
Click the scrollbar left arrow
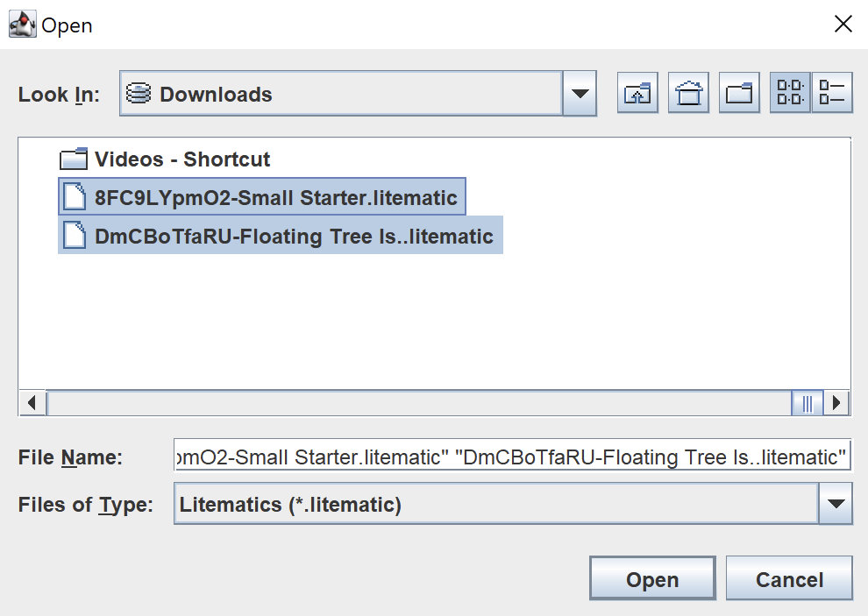(32, 403)
